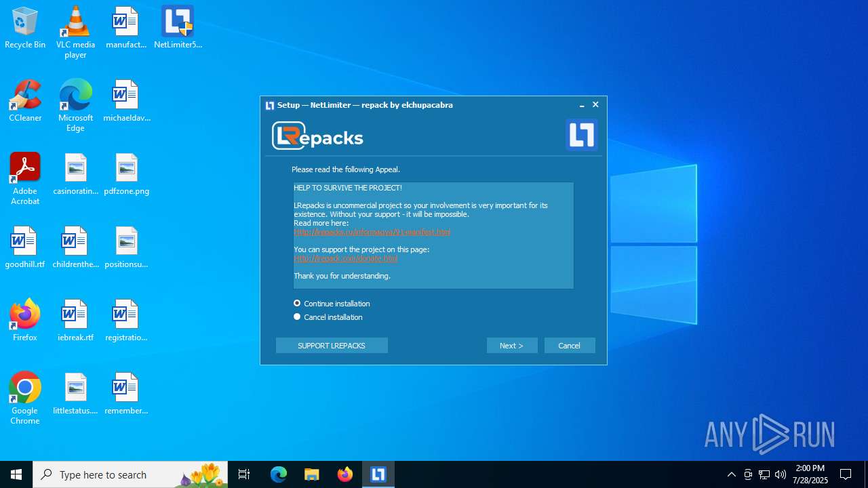This screenshot has width=868, height=488.
Task: Select the michaeldav... document icon
Action: pos(126,102)
